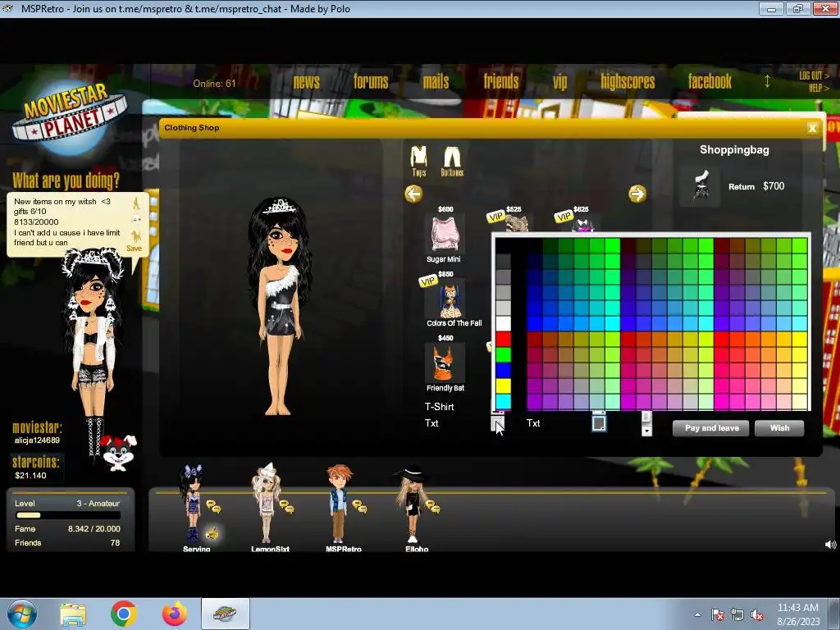This screenshot has height=630, width=840.
Task: Click the MovieStarPlanet logo
Action: click(x=70, y=116)
